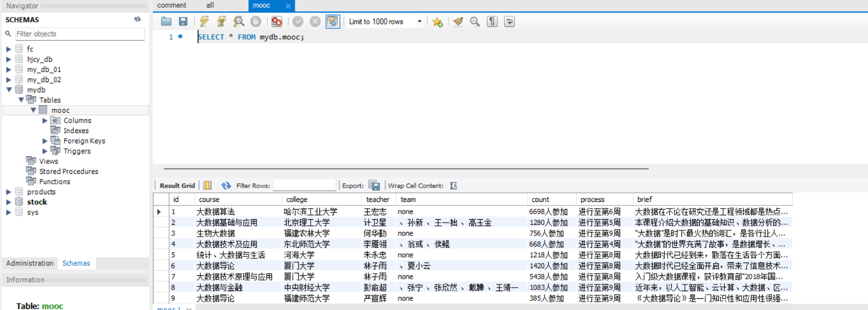Beautify query with broom icon
Image resolution: width=868 pixels, height=310 pixels.
(x=458, y=21)
